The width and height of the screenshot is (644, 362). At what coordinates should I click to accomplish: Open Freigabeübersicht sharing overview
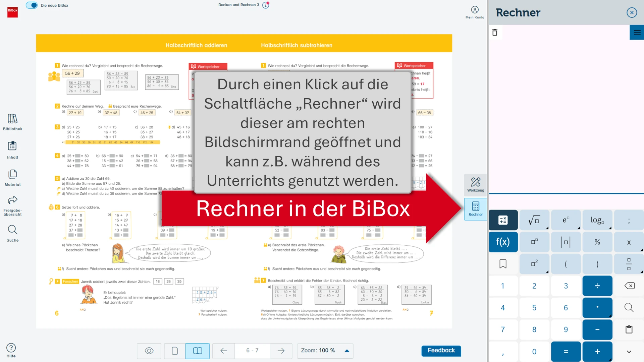click(12, 206)
